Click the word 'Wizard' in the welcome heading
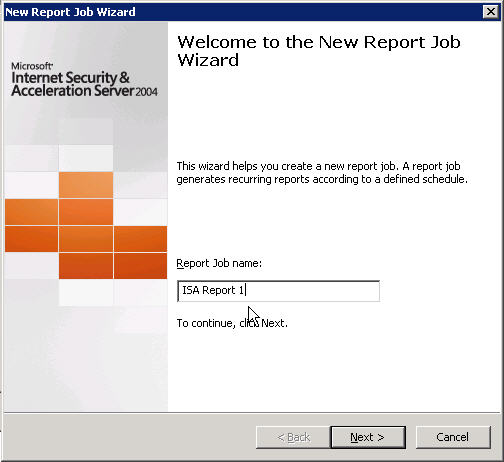504x462 pixels. 208,60
